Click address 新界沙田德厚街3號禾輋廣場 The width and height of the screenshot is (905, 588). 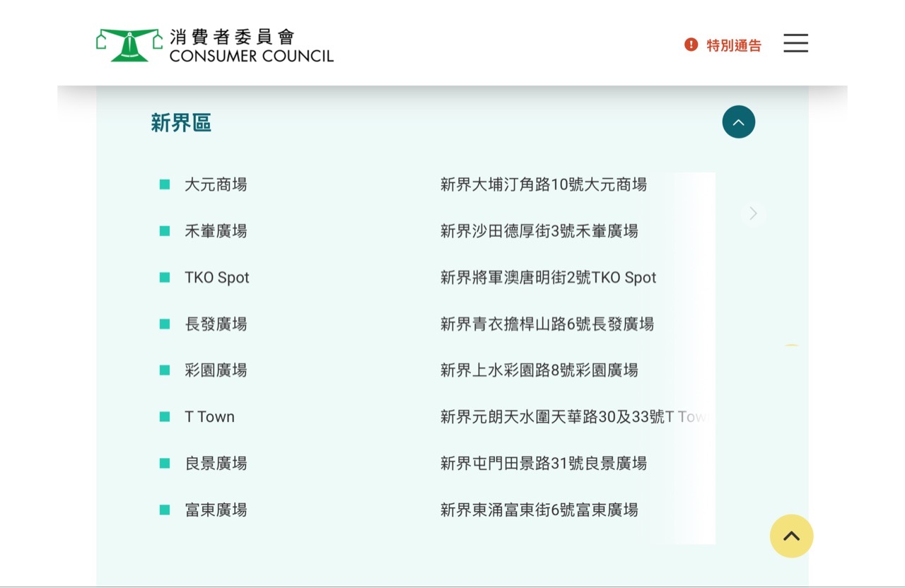point(539,231)
